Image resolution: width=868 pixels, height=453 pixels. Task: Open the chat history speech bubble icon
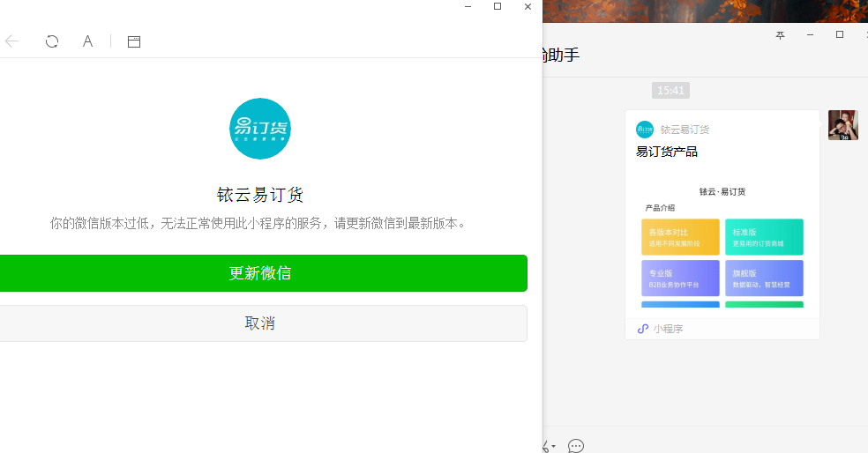576,446
